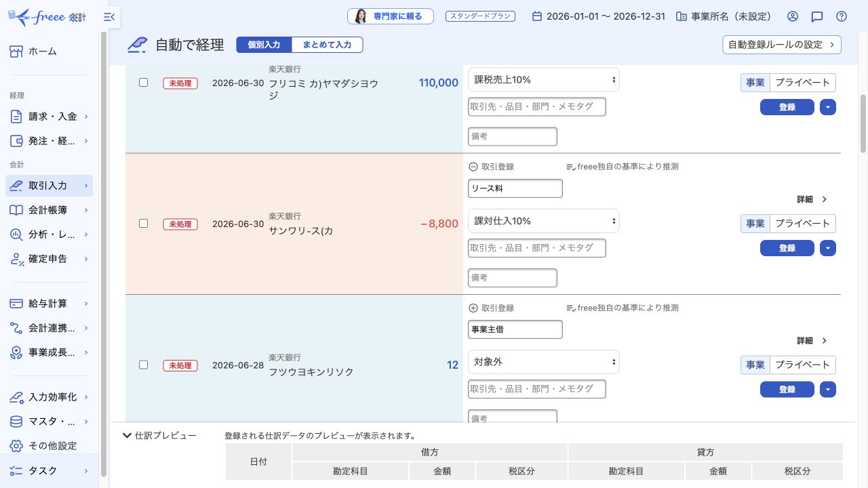This screenshot has height=488, width=868.
Task: Click the 備考 field in the サンワリース row
Action: coord(513,278)
